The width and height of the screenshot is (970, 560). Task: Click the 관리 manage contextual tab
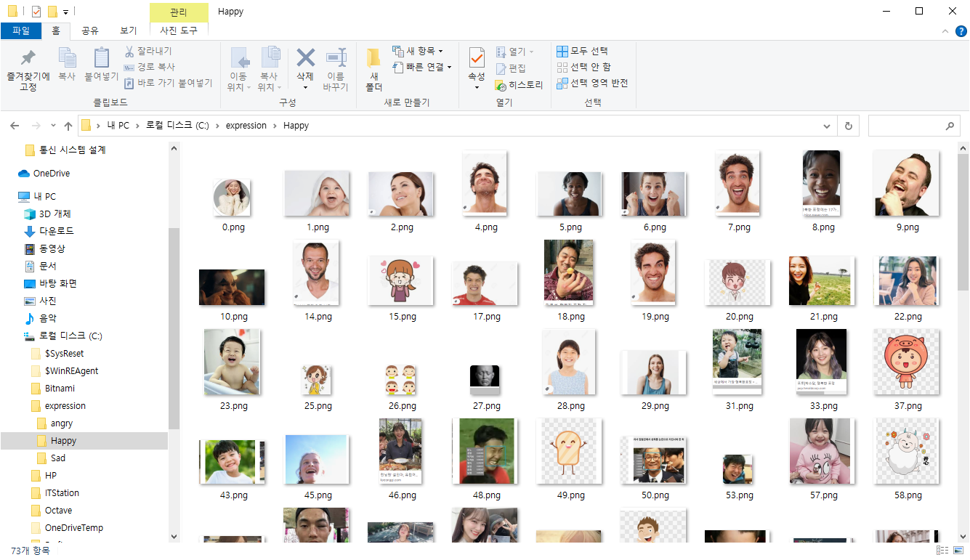click(x=179, y=12)
